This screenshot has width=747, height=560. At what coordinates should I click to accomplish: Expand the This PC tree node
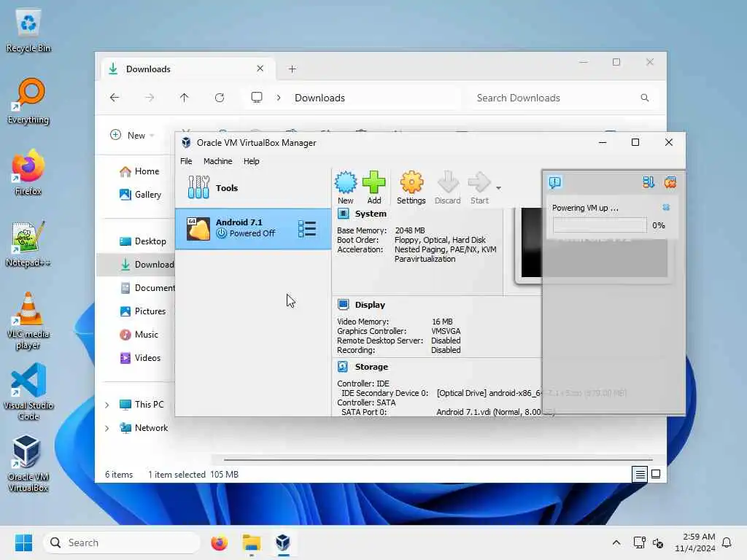click(107, 405)
